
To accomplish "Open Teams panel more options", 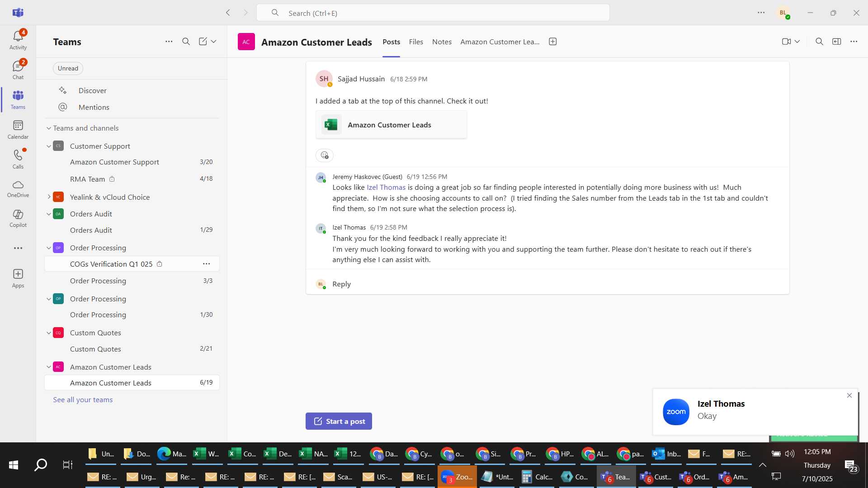I will point(169,42).
